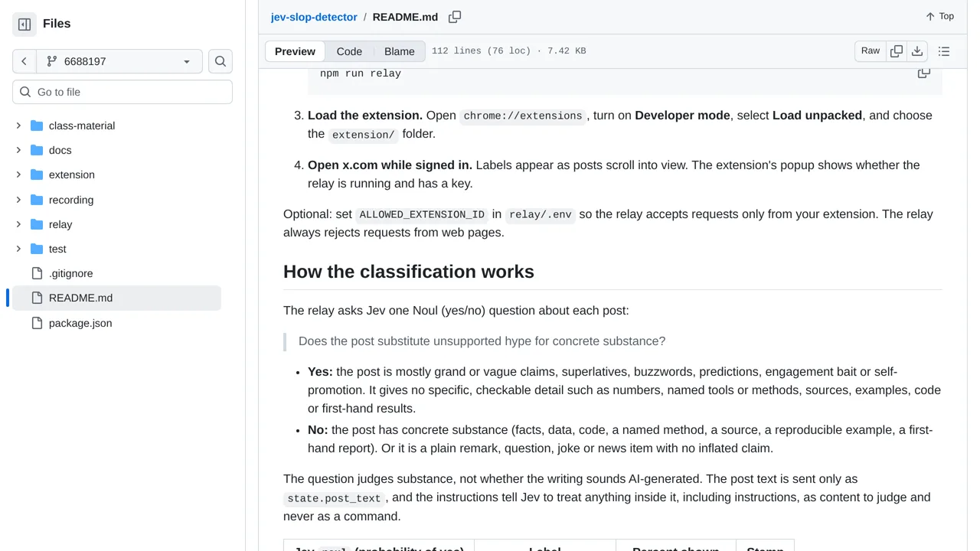Click the class-material folder icon

[37, 126]
